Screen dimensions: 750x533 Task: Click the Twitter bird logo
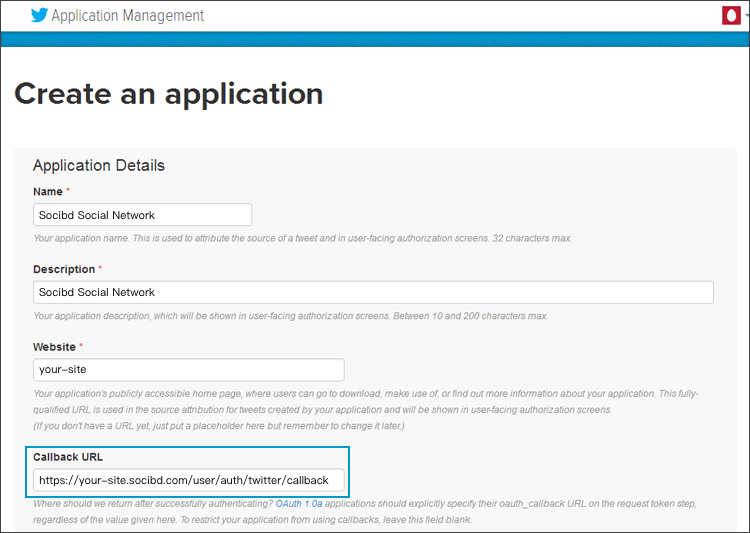(39, 15)
